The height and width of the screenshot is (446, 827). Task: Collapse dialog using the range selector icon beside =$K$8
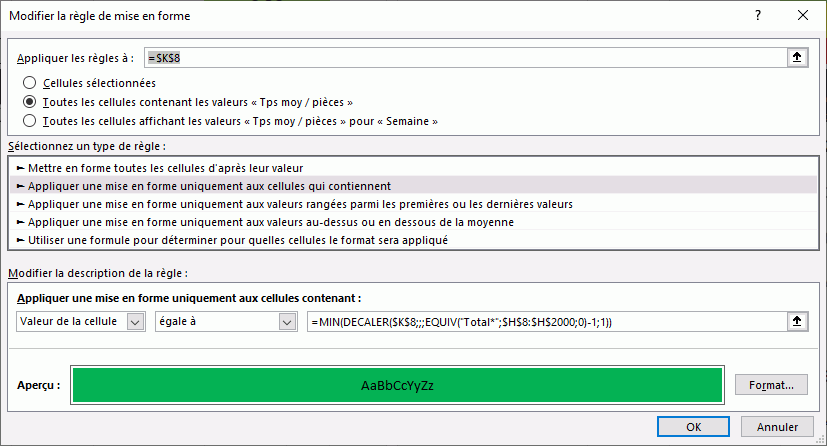[x=797, y=57]
